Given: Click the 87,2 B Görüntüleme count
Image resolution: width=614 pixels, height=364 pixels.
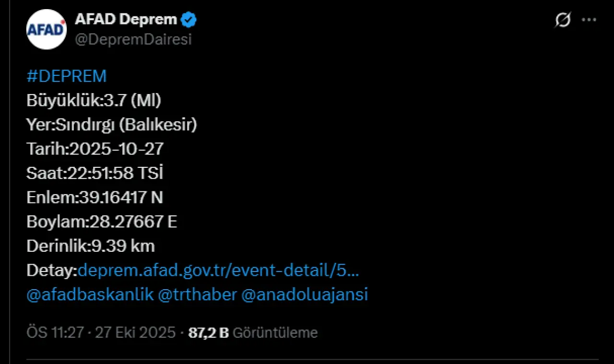Looking at the screenshot, I should tap(253, 333).
